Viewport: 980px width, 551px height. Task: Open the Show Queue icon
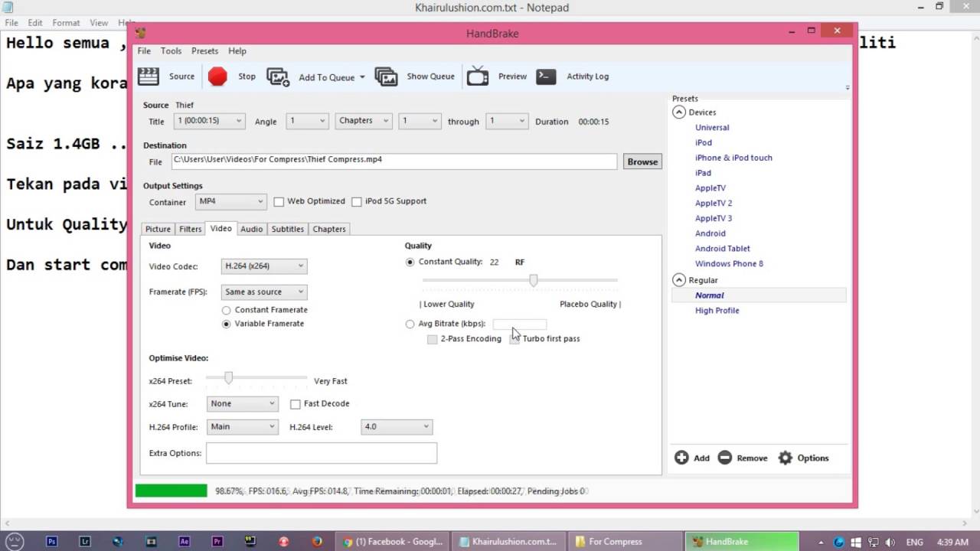[386, 77]
